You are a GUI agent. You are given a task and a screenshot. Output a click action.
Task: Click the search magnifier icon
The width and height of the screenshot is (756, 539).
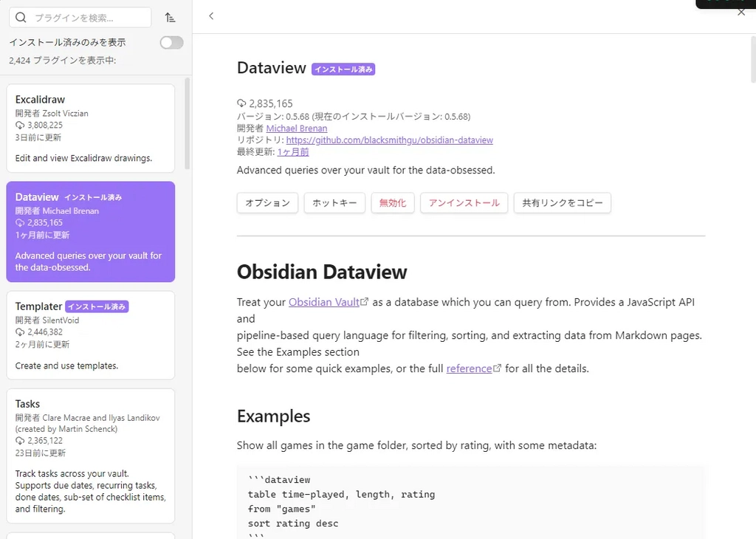(21, 18)
